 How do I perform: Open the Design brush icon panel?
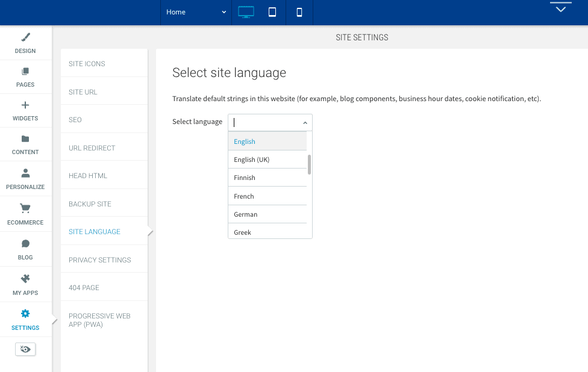[x=25, y=37]
